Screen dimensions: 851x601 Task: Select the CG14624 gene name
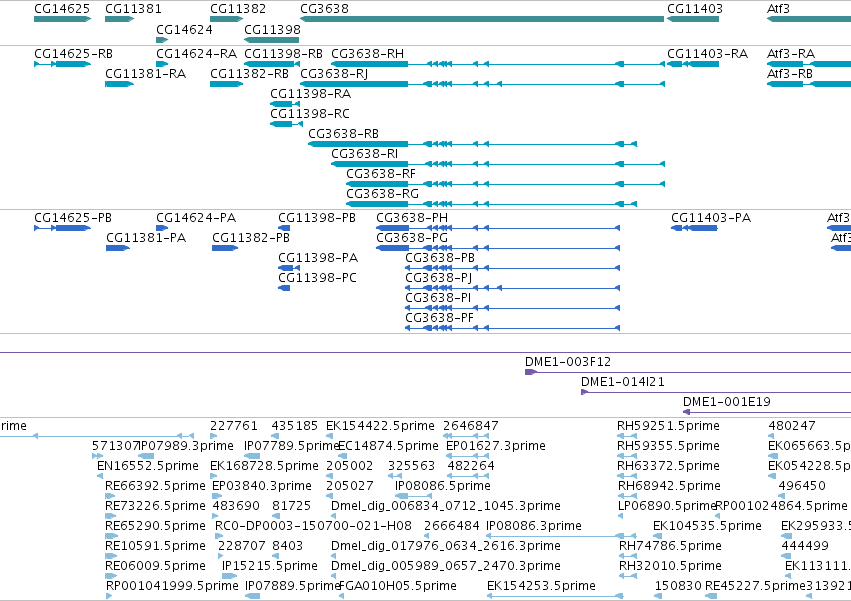pyautogui.click(x=184, y=29)
